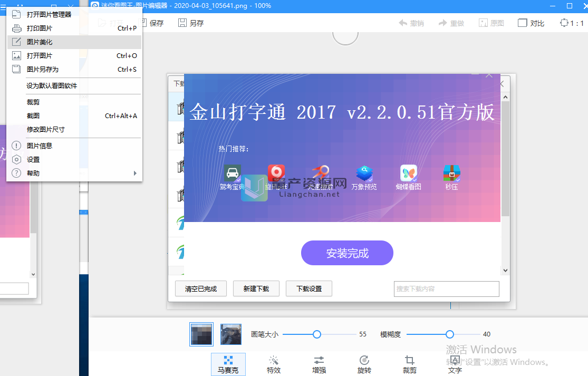Undo with the 撤销 arrow button

(411, 23)
